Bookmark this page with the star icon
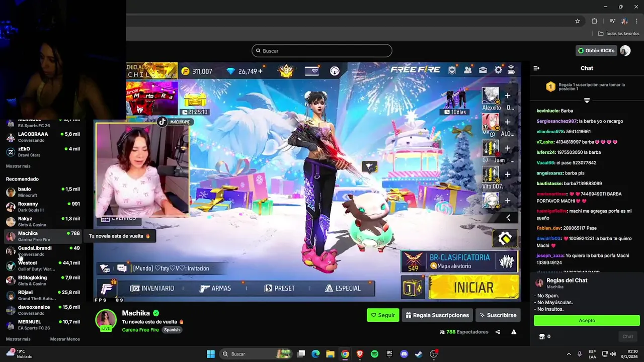The image size is (644, 362). [x=578, y=21]
